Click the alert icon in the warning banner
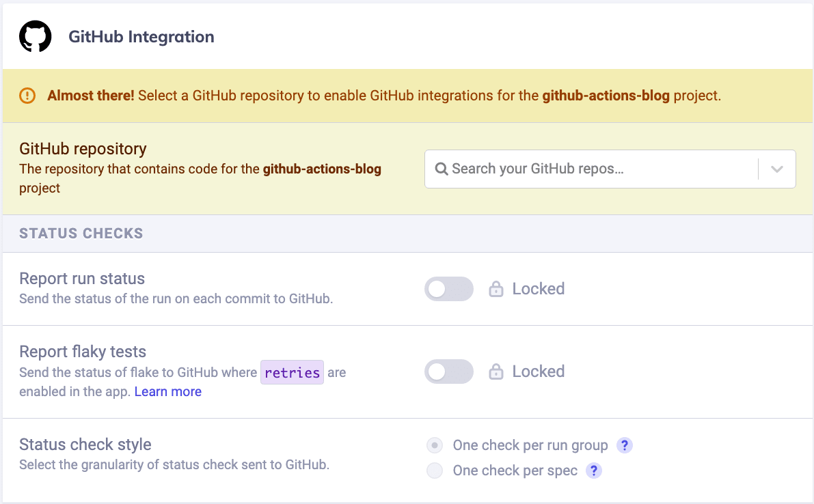814x504 pixels. pyautogui.click(x=27, y=96)
